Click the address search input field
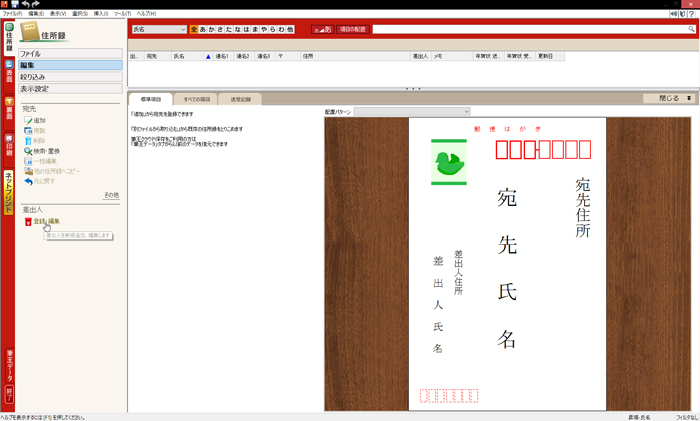 pyautogui.click(x=530, y=30)
